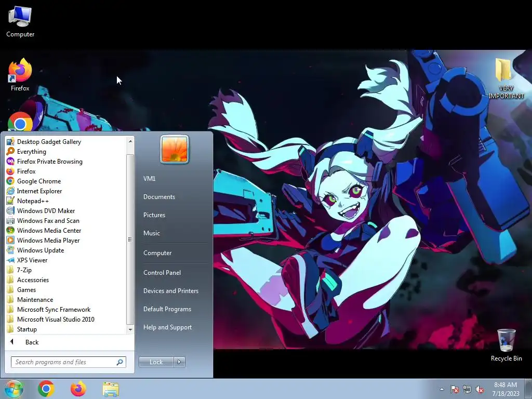This screenshot has height=399, width=532.
Task: Click the Lock button
Action: (156, 362)
